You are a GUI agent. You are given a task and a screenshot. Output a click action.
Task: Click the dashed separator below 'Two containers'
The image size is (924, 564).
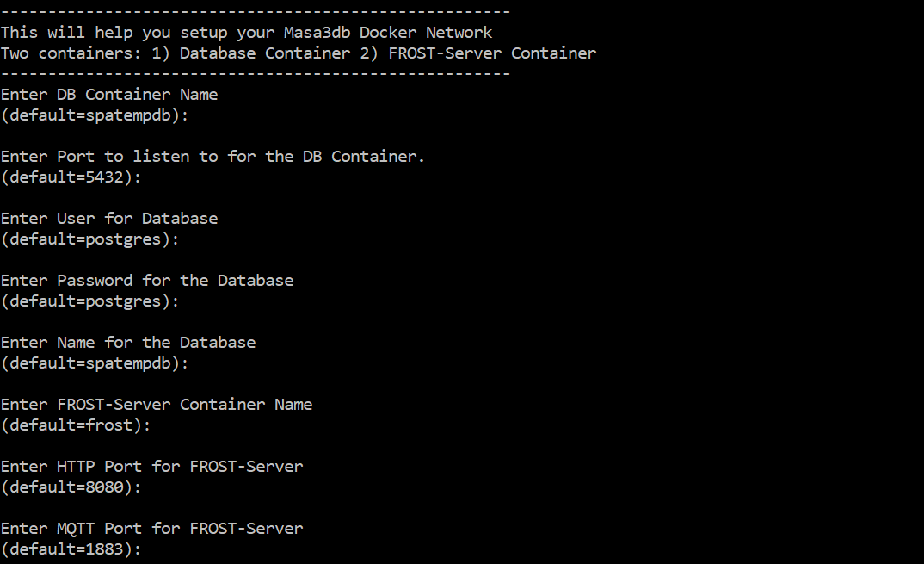point(256,74)
